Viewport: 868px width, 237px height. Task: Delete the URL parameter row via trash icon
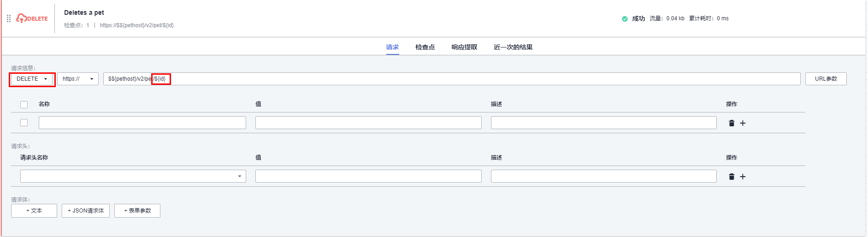[732, 123]
